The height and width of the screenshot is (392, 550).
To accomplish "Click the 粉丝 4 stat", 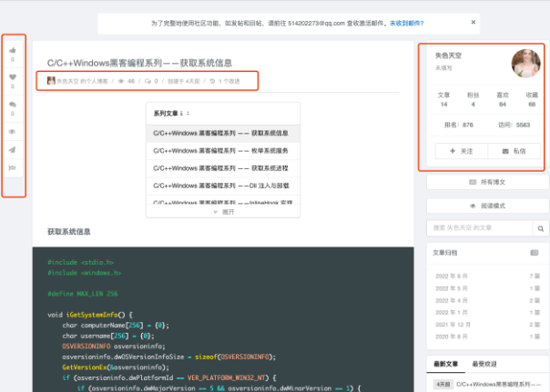I will point(474,99).
